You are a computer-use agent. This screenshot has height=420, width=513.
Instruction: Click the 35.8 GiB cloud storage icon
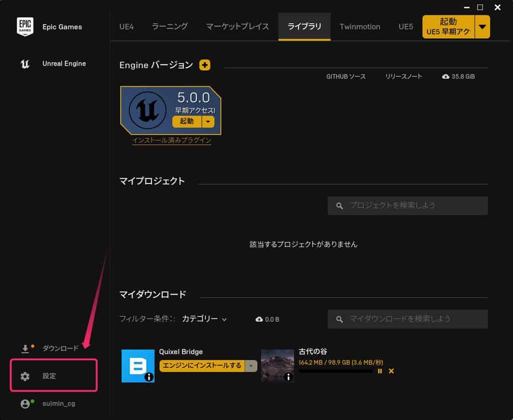445,77
